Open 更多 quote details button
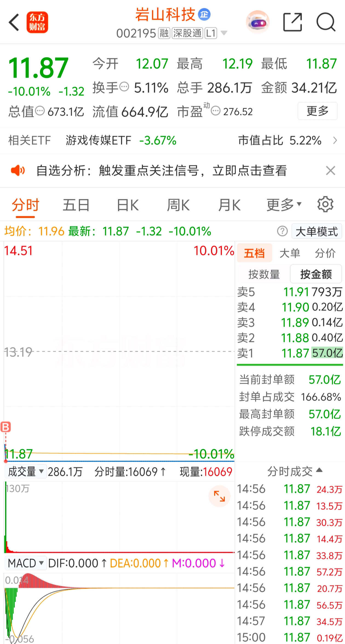Image resolution: width=345 pixels, height=644 pixels. pyautogui.click(x=317, y=111)
